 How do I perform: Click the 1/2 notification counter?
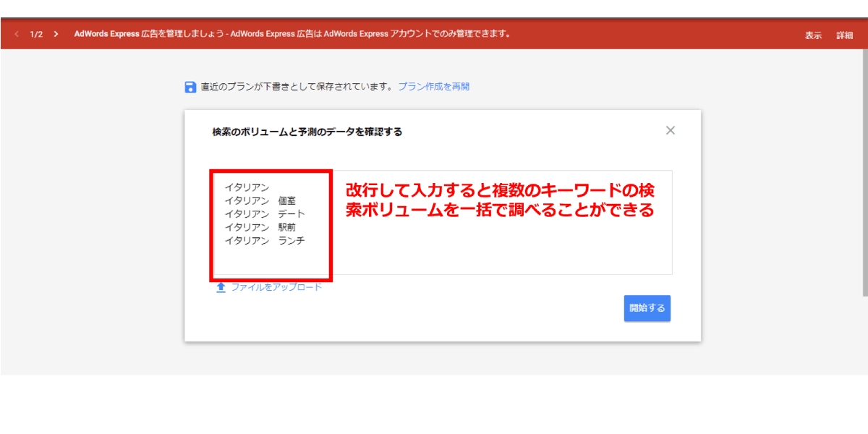tap(36, 34)
